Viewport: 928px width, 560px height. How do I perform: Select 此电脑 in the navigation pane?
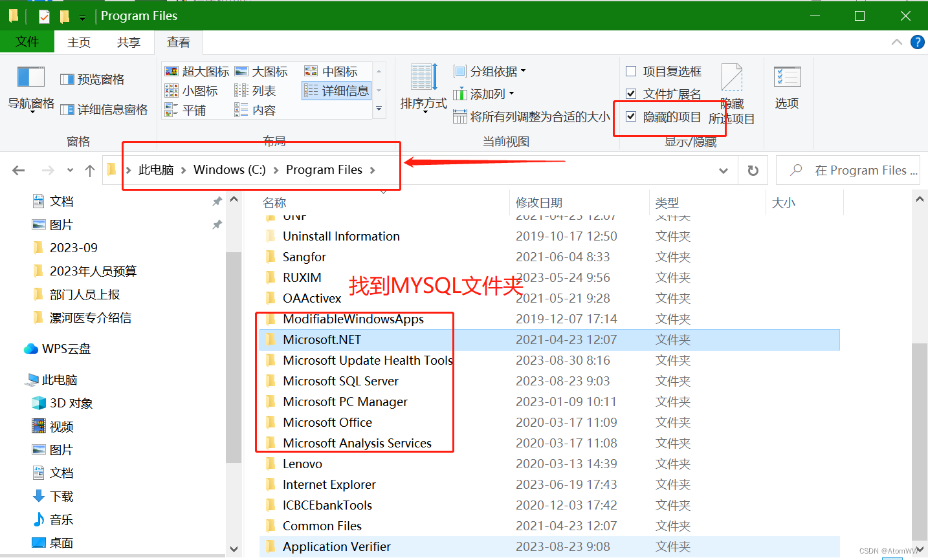(x=50, y=380)
